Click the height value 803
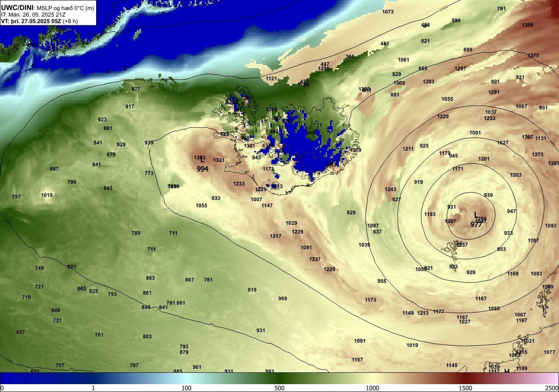The height and width of the screenshot is (392, 559). pyautogui.click(x=147, y=337)
